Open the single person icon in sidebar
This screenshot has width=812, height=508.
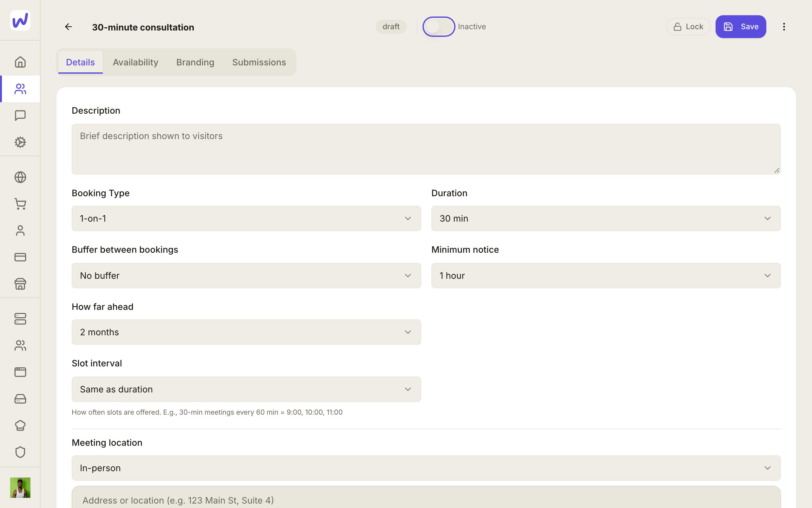click(x=20, y=231)
